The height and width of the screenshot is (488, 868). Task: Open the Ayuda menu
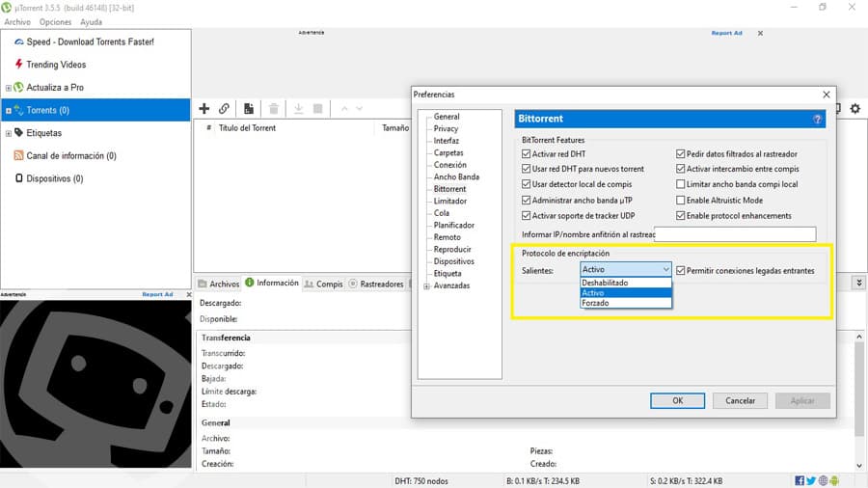click(x=91, y=22)
